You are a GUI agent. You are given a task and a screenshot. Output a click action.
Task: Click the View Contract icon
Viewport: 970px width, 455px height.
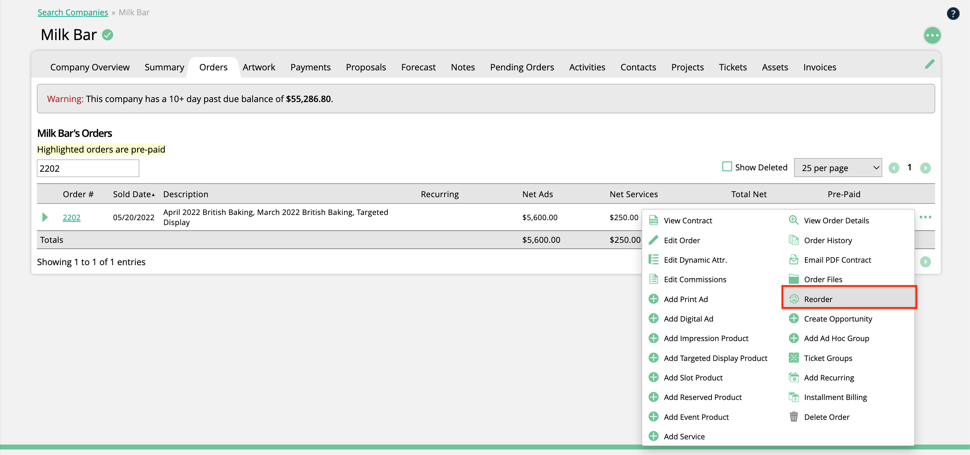click(x=653, y=221)
